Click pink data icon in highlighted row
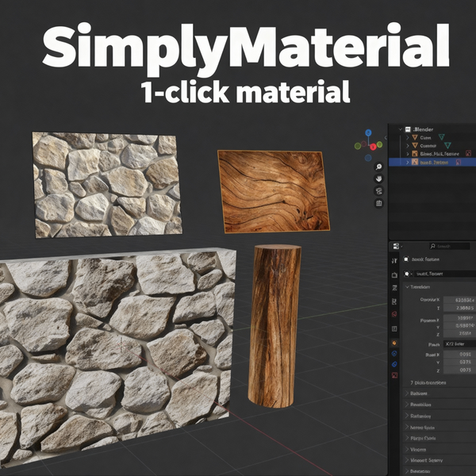The height and width of the screenshot is (476, 476). [x=459, y=163]
